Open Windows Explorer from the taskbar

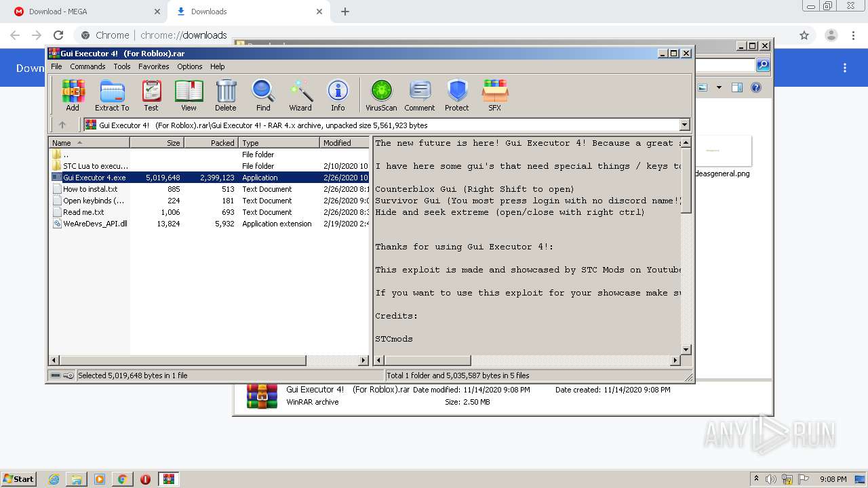coord(77,479)
